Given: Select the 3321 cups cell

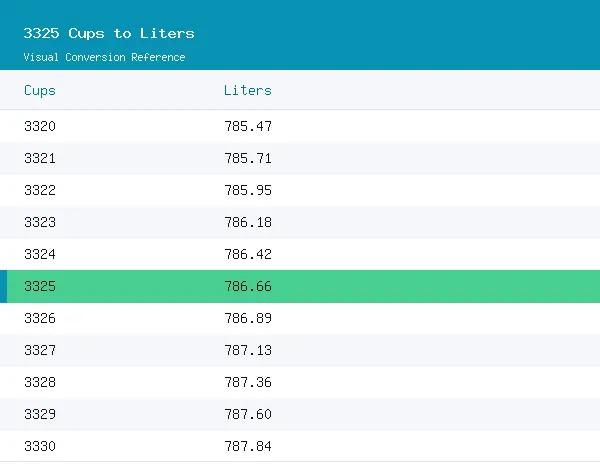Looking at the screenshot, I should [40, 158].
